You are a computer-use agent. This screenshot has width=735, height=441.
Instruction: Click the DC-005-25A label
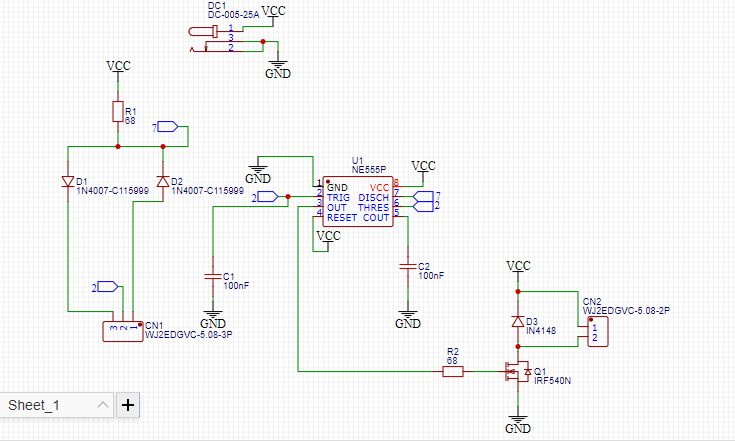(233, 15)
